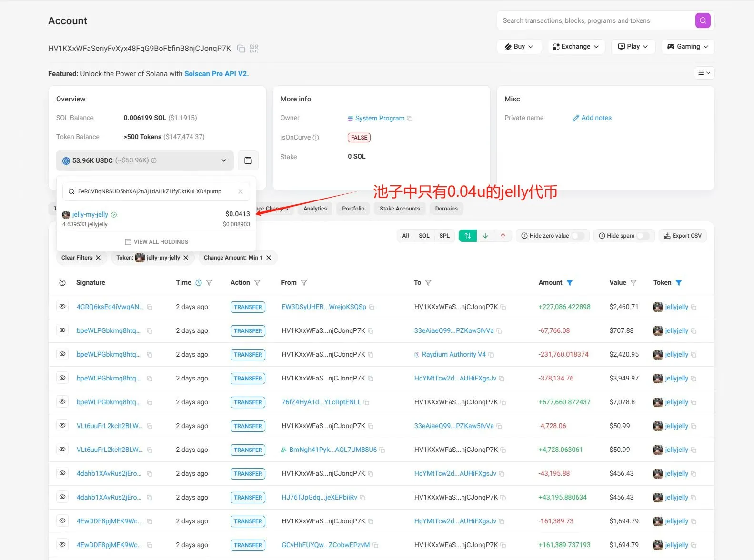Open the Token column filter funnel
This screenshot has height=560, width=754.
[x=679, y=283]
